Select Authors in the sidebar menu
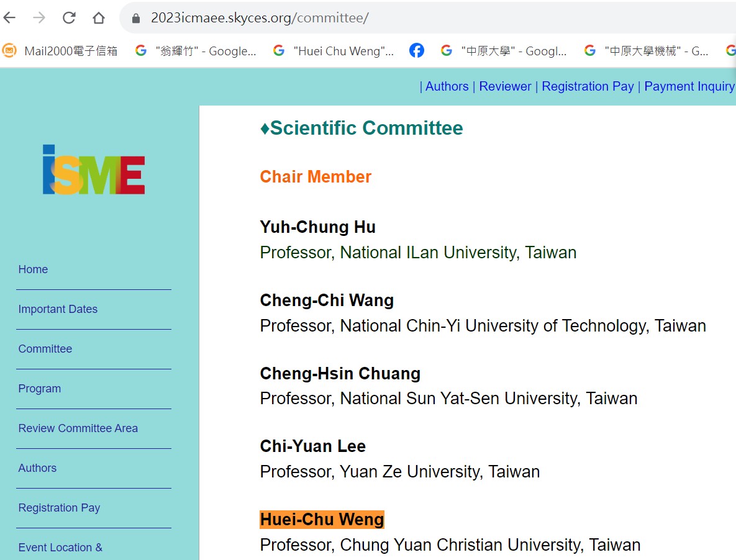This screenshot has width=736, height=560. click(37, 468)
